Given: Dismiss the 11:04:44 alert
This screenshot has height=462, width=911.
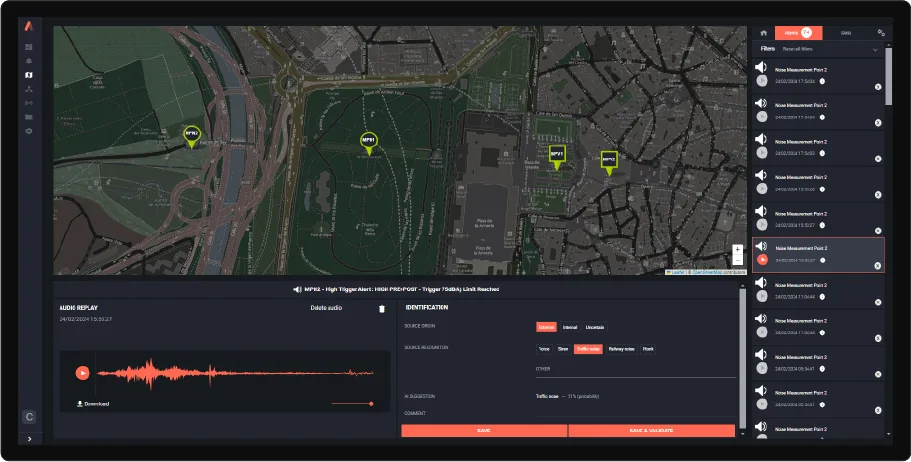Looking at the screenshot, I should point(878,302).
